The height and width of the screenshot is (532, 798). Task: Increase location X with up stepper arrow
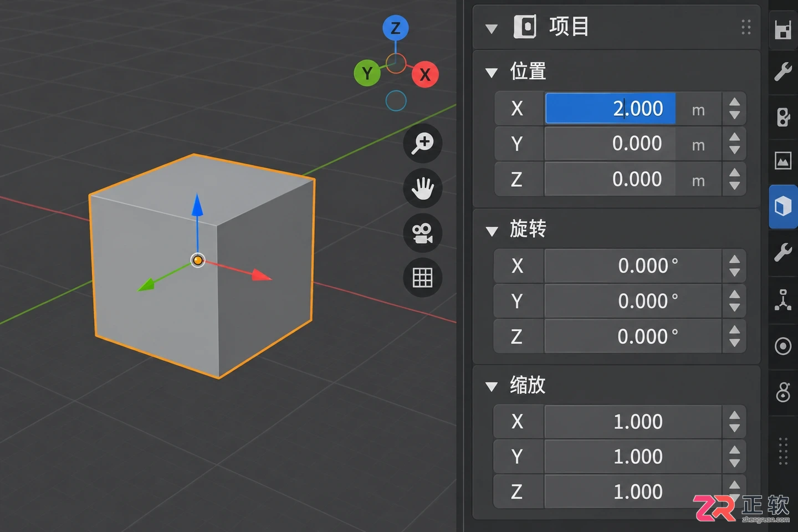tap(734, 102)
